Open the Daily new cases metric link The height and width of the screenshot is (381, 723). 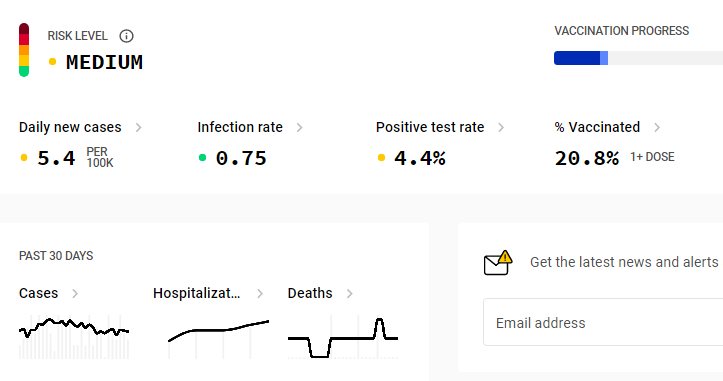(70, 127)
